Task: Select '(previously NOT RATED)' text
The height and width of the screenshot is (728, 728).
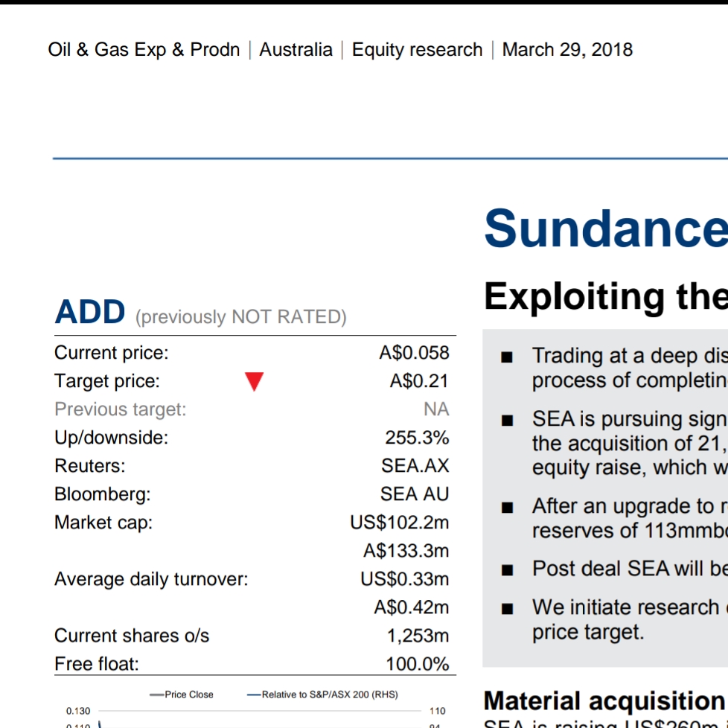Action: pyautogui.click(x=241, y=317)
